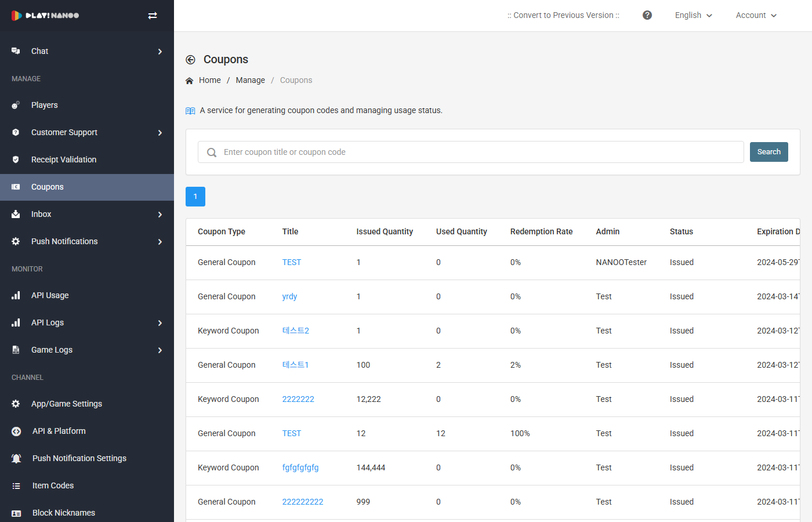The image size is (812, 522).
Task: Open Block Nicknames menu item
Action: (x=87, y=513)
